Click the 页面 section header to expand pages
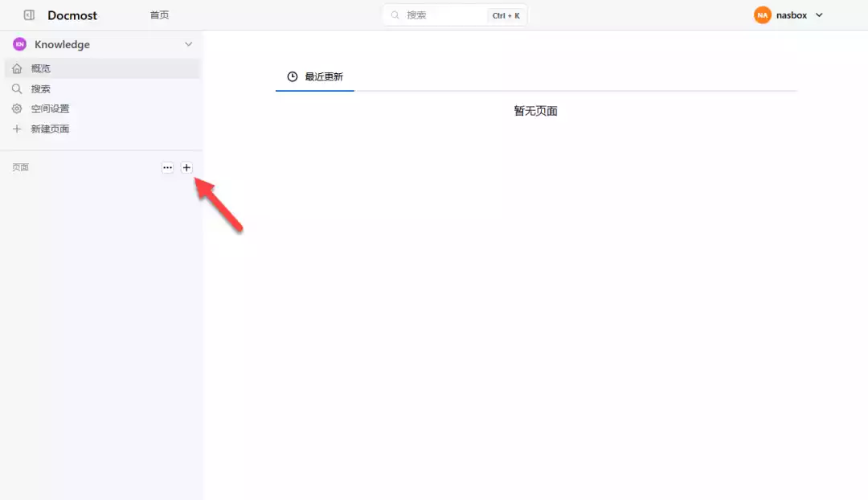 (20, 167)
